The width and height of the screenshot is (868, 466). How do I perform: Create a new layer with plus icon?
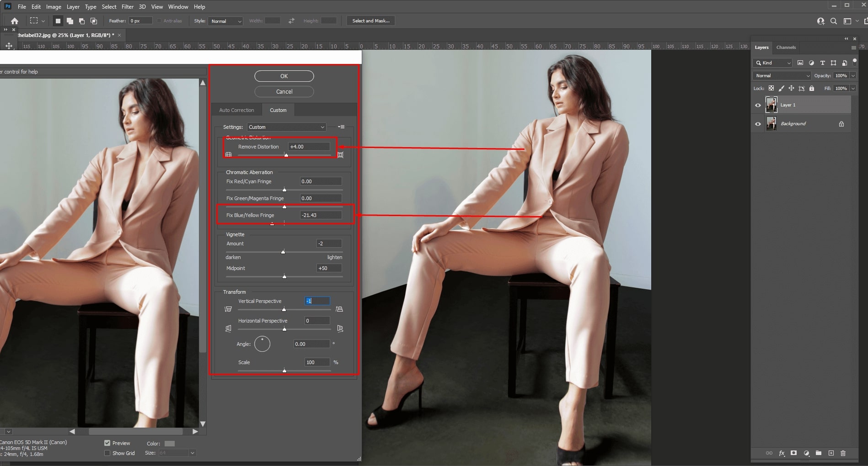tap(831, 453)
